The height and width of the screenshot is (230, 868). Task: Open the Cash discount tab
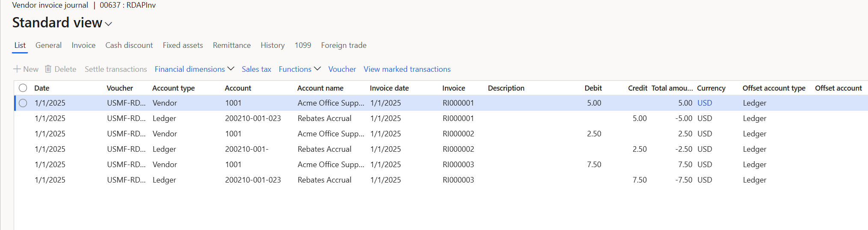[x=129, y=45]
